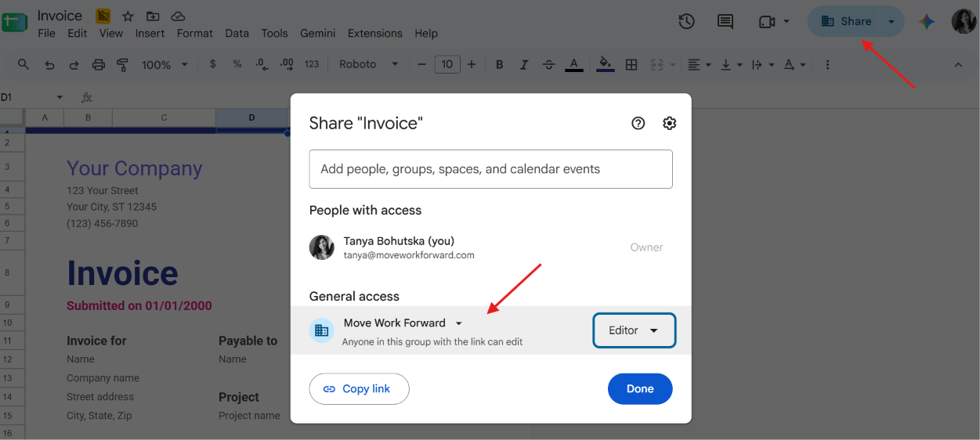The width and height of the screenshot is (980, 440).
Task: Start a Meet video call
Action: (x=767, y=22)
